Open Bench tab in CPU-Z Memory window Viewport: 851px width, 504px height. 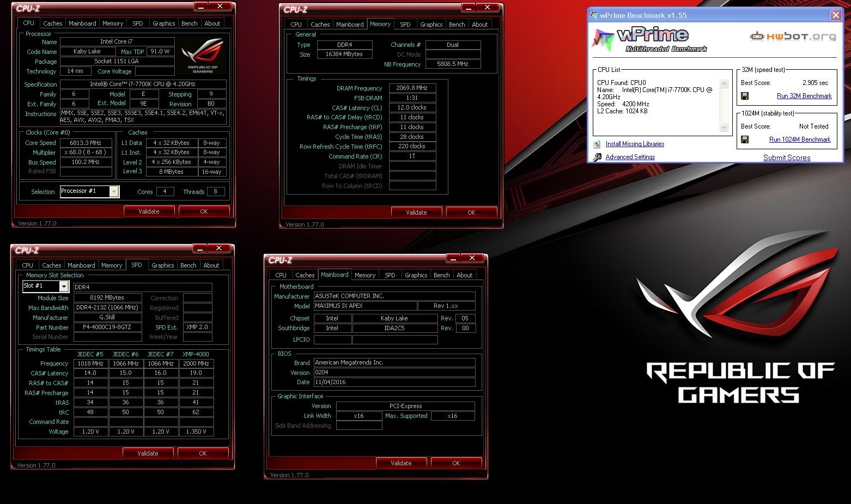point(457,25)
